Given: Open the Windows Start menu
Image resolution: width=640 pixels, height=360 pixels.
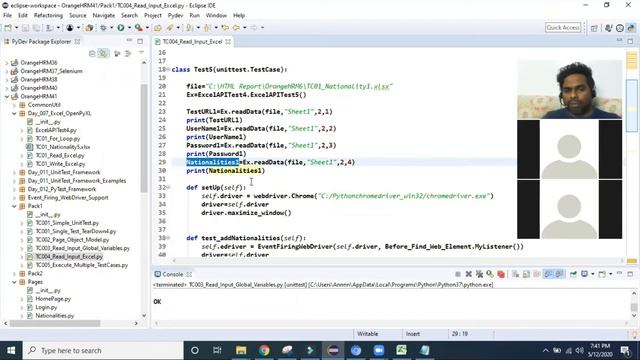Looking at the screenshot, I should [11, 350].
